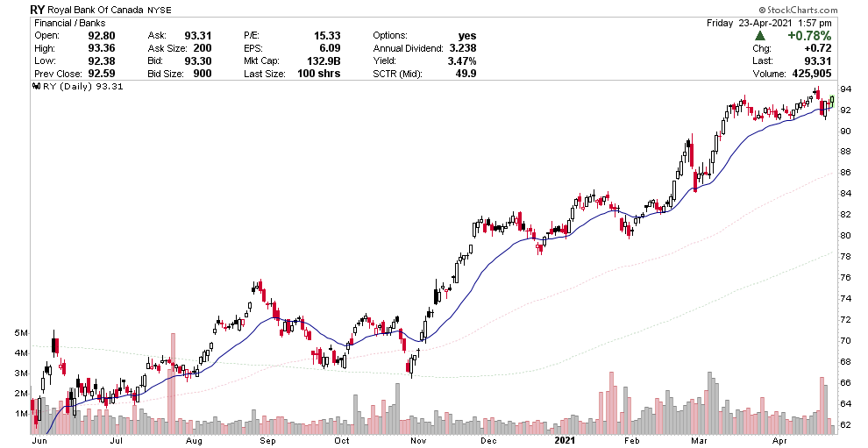The image size is (868, 448).
Task: Click the Oct month label on time axis
Action: click(x=342, y=441)
